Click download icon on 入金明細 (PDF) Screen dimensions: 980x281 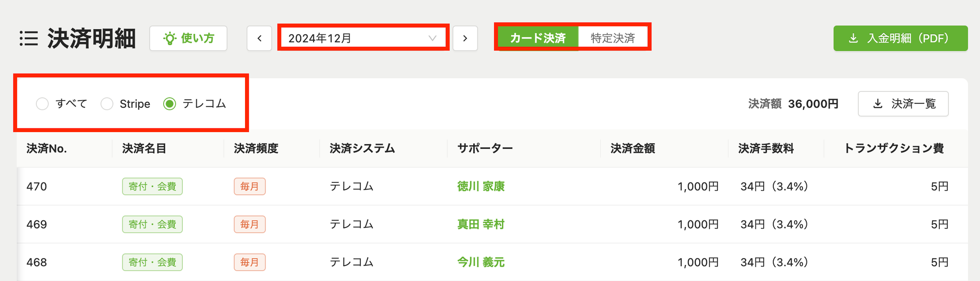pyautogui.click(x=853, y=38)
